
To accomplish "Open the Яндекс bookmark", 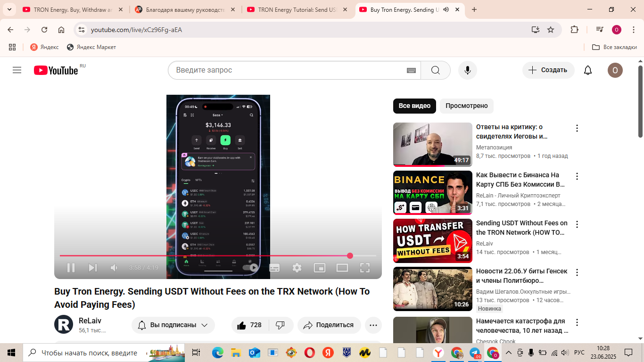I will coord(44,47).
